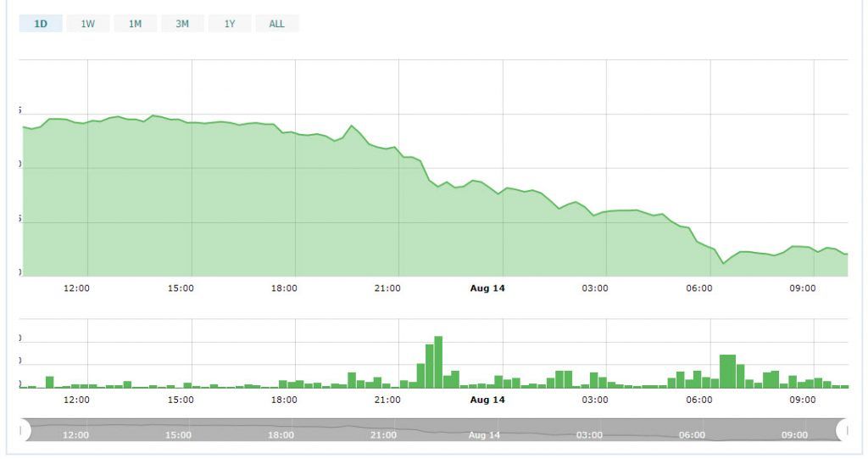This screenshot has height=459, width=868.
Task: Click the 12:00 label under price chart
Action: (77, 288)
